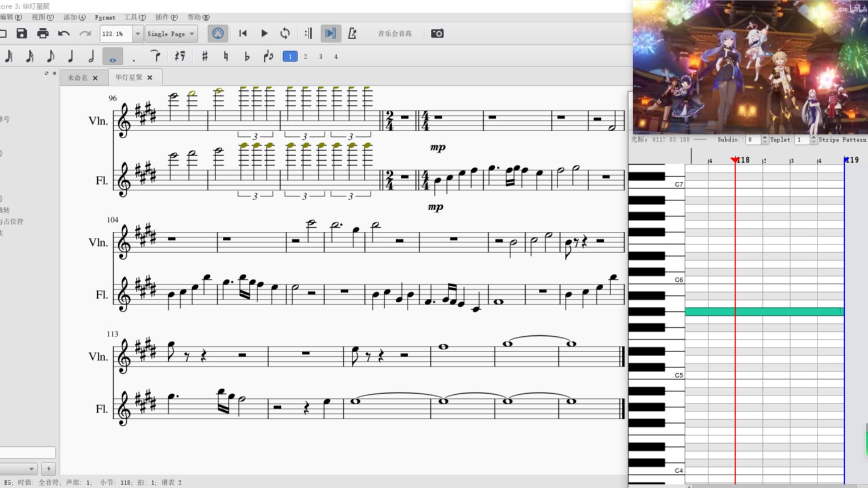Image resolution: width=868 pixels, height=488 pixels.
Task: Open the Format menu
Action: tap(105, 17)
